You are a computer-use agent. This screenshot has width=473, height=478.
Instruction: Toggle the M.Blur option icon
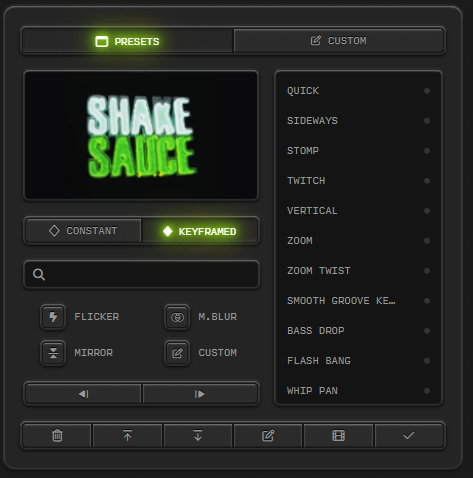point(177,317)
